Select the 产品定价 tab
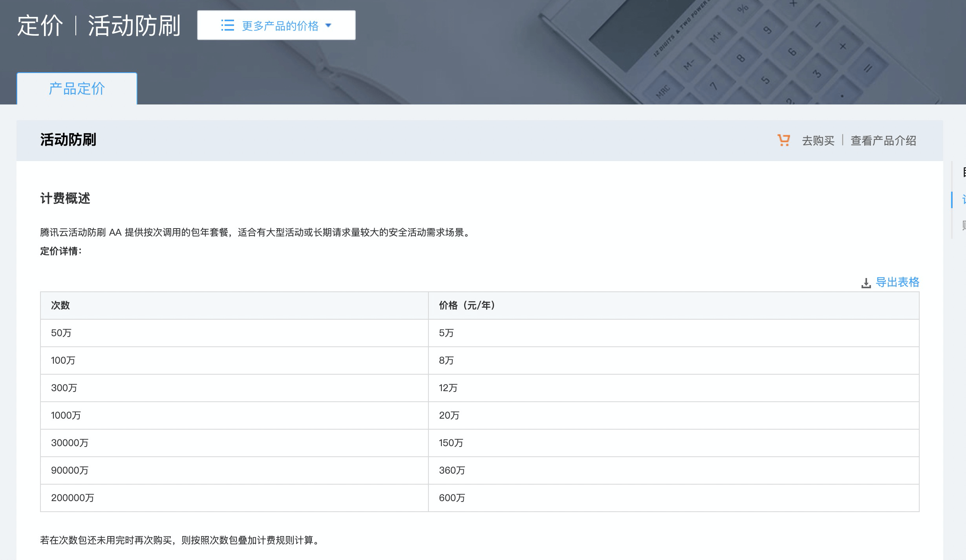 tap(77, 88)
